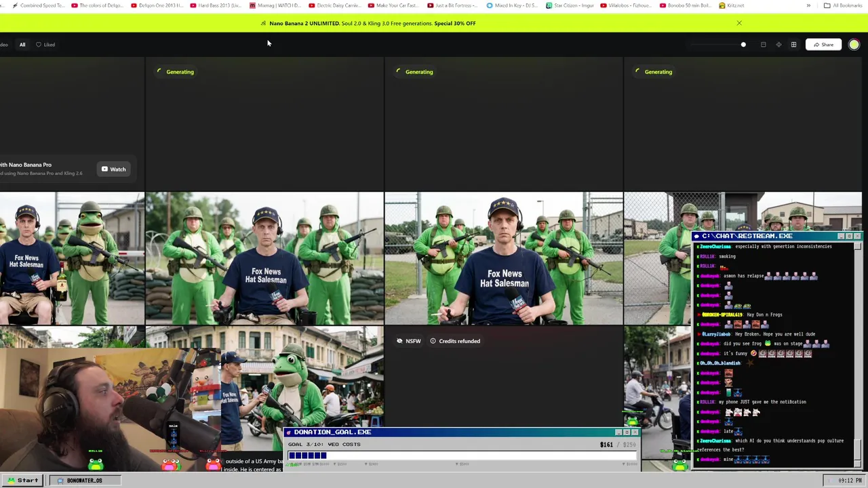Open the Mixmag WATCH bookmark

[275, 5]
